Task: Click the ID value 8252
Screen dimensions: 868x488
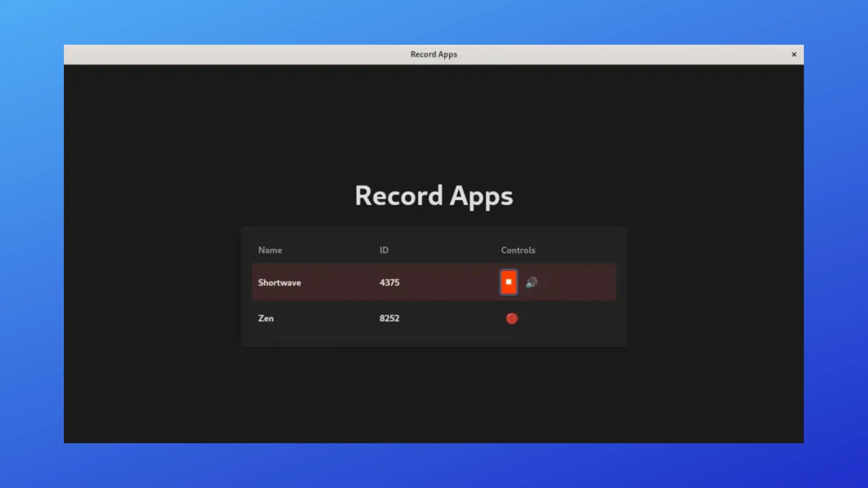Action: (x=389, y=318)
